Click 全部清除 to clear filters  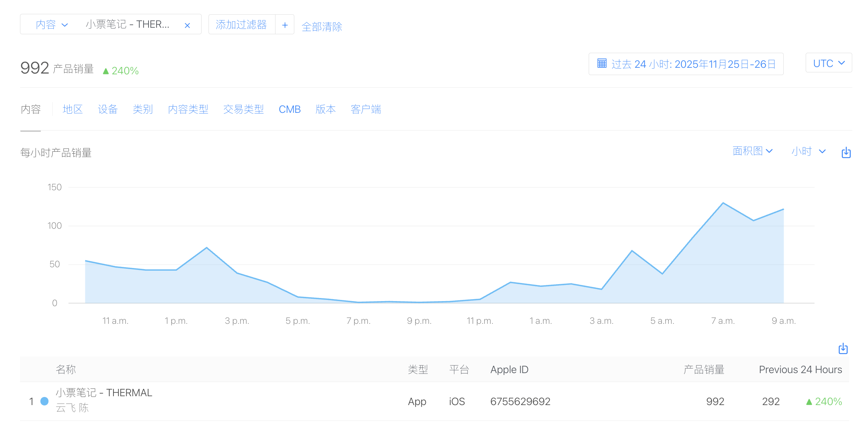(x=322, y=27)
